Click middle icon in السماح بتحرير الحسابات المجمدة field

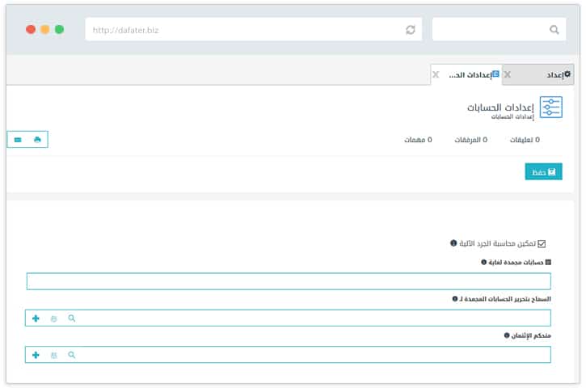point(54,318)
